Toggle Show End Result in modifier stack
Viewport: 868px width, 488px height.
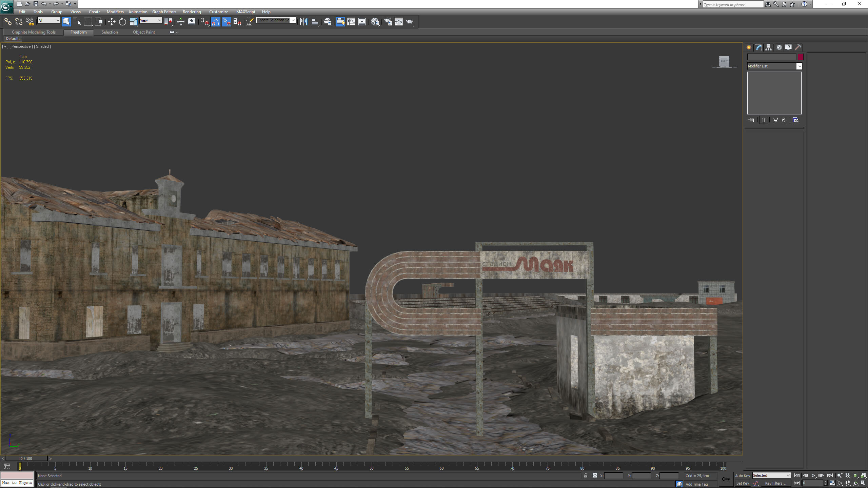764,120
